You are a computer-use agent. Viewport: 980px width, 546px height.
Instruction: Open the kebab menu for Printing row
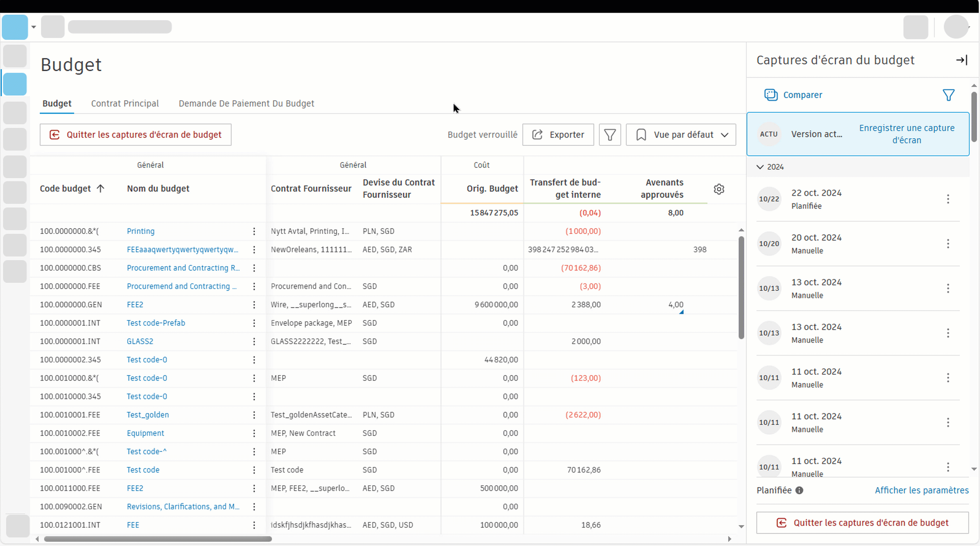(x=254, y=231)
